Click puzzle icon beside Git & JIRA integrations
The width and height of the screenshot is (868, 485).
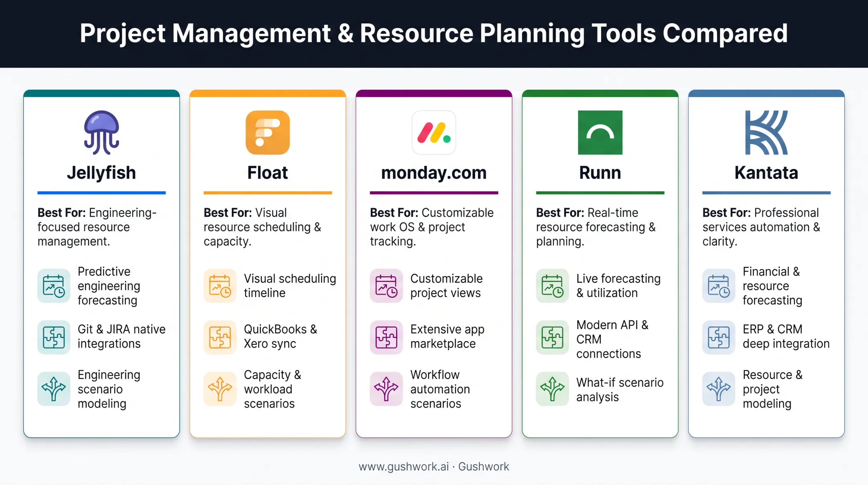click(x=54, y=337)
